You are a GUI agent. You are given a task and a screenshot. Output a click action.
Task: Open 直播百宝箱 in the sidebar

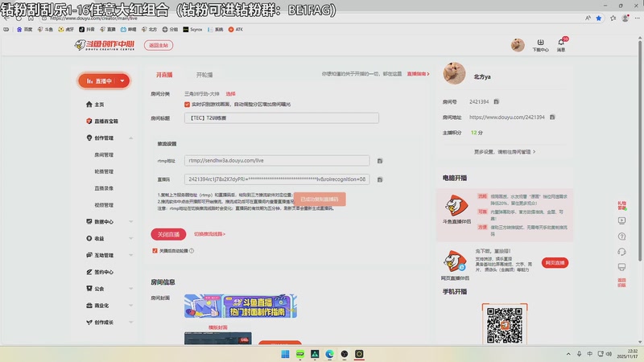102,121
